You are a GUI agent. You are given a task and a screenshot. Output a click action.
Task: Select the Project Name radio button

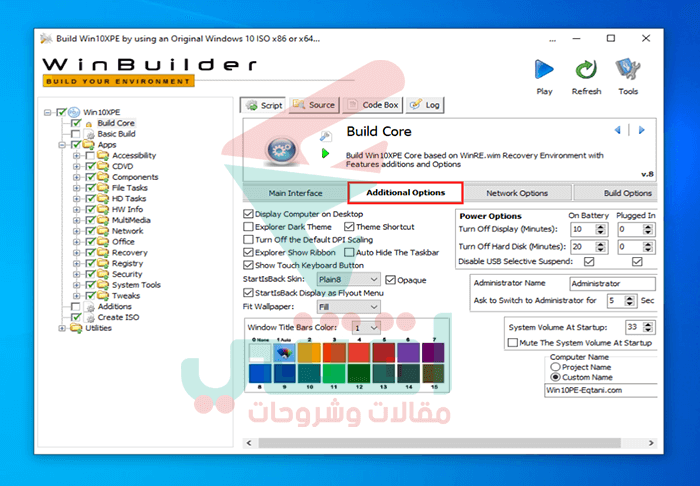pos(555,367)
